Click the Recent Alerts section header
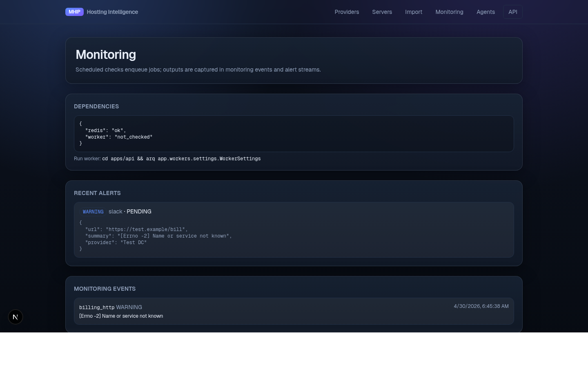 click(97, 193)
